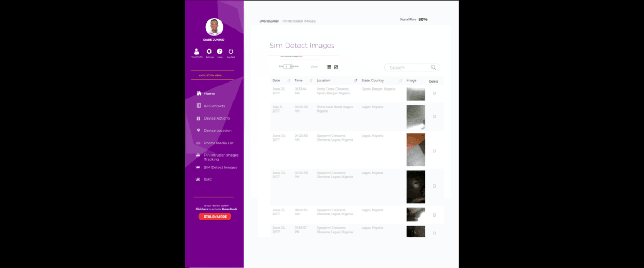Sort table by Date column
The height and width of the screenshot is (268, 644).
click(289, 80)
